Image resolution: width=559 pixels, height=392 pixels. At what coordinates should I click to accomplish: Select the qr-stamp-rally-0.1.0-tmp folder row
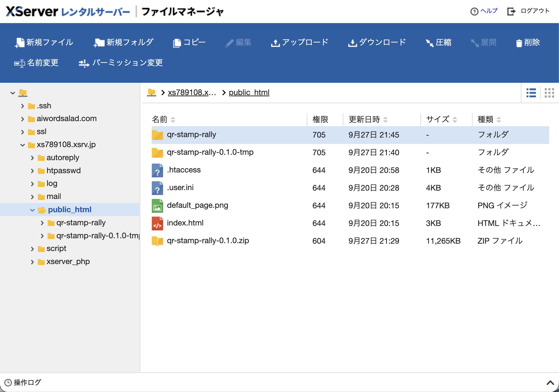point(350,153)
